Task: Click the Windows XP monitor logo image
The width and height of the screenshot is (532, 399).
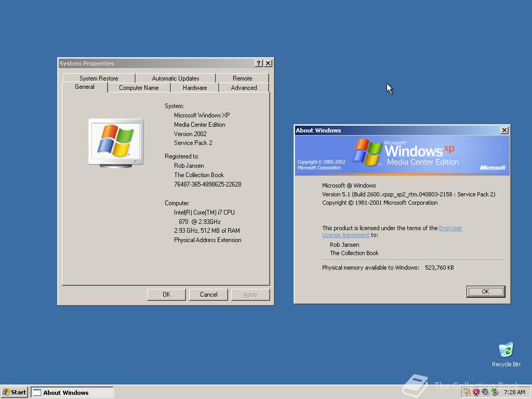Action: (x=116, y=143)
